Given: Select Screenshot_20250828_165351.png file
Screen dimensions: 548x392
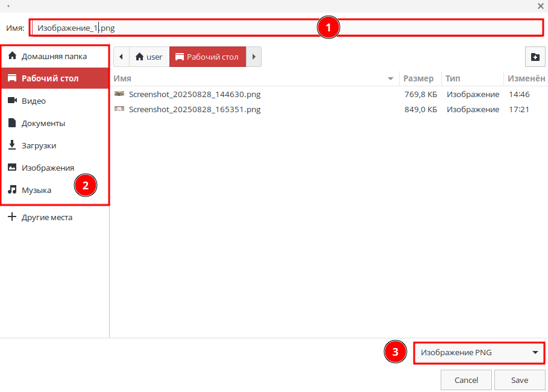Looking at the screenshot, I should pos(194,109).
